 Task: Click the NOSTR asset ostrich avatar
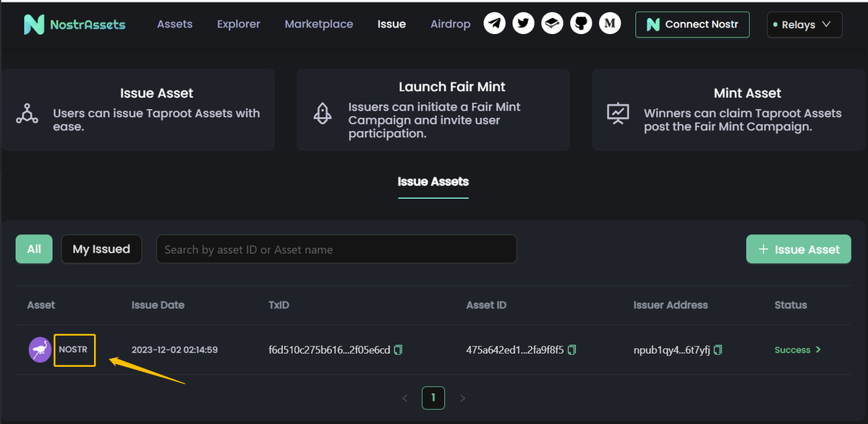40,349
